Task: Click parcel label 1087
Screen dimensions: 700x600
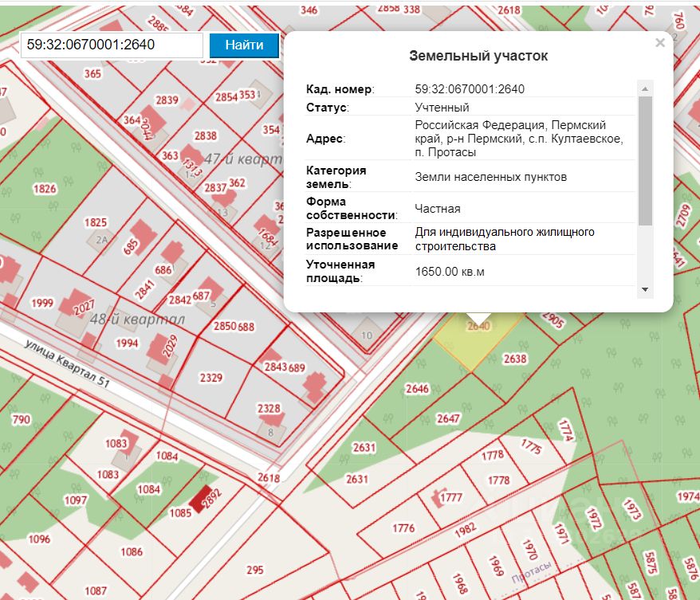Action: 96,590
